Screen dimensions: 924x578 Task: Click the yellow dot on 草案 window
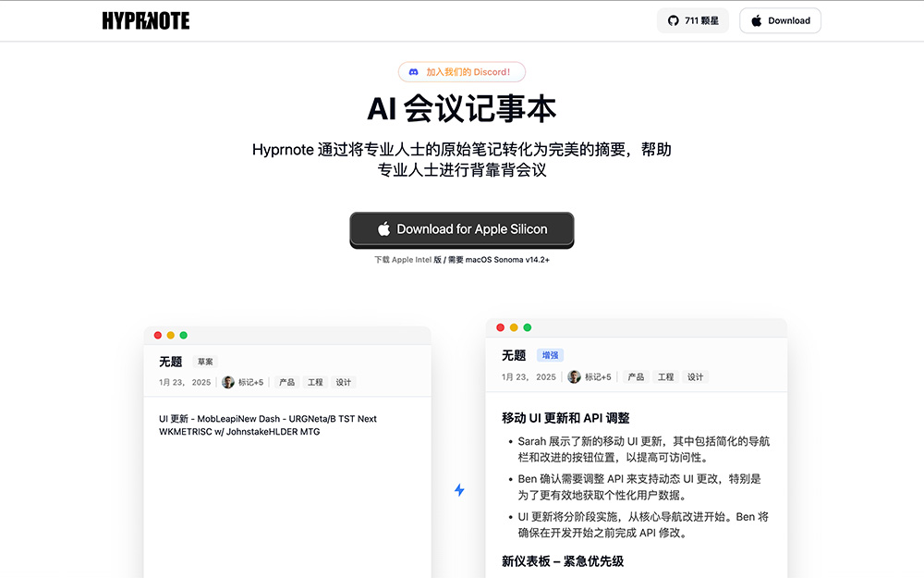click(171, 335)
